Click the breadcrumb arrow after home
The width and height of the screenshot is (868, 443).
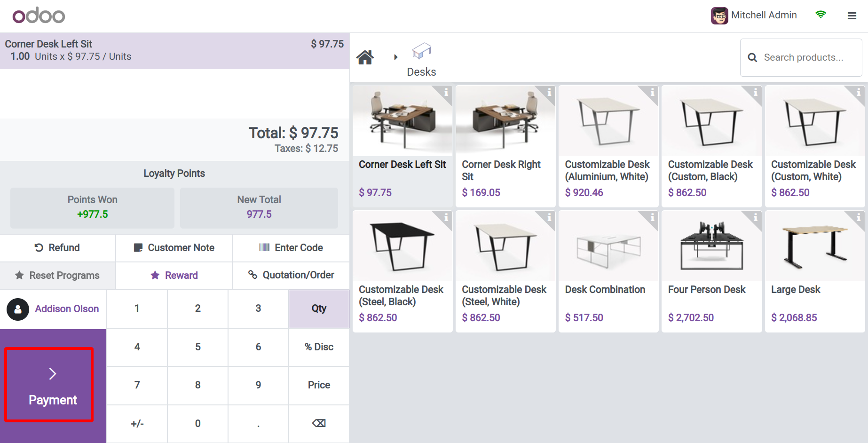point(396,57)
